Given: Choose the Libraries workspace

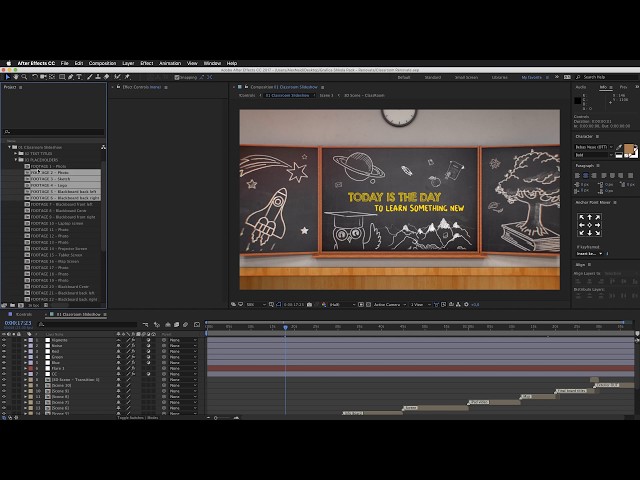Looking at the screenshot, I should [x=500, y=77].
